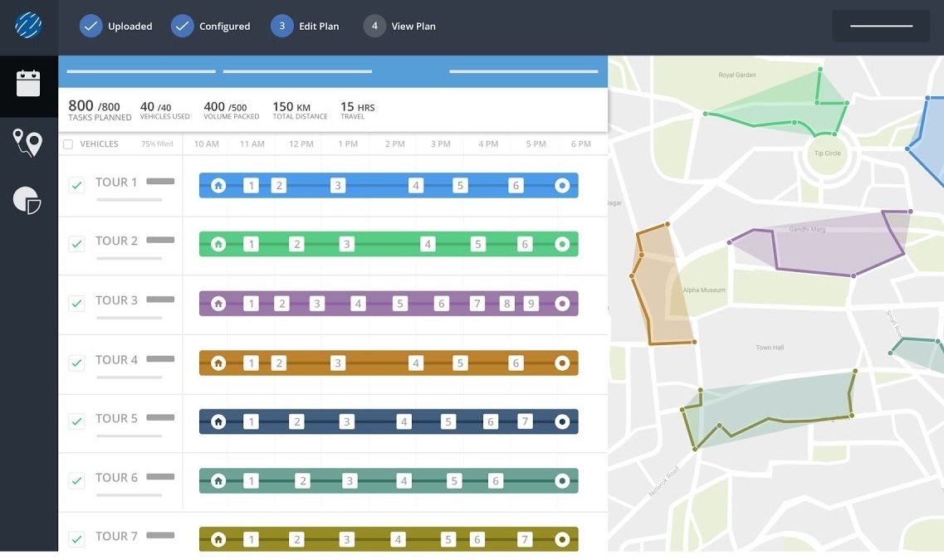Expand Tour 1 details row
Viewport: 944px width, 560px height.
pyautogui.click(x=116, y=182)
